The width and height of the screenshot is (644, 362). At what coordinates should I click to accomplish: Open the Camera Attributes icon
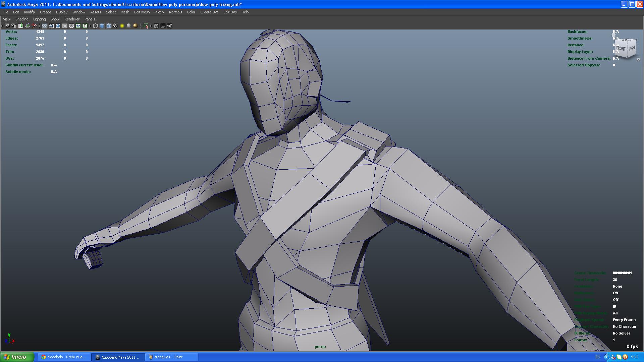coord(14,26)
